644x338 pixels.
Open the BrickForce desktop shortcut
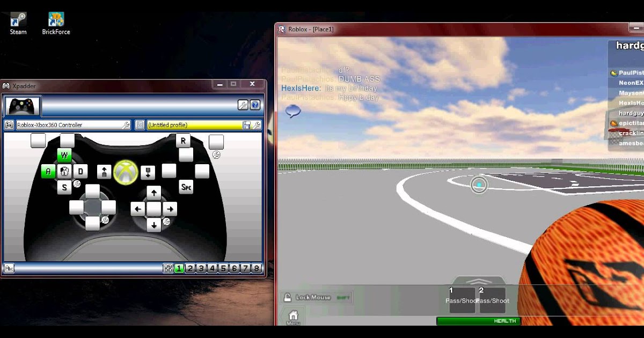pos(56,24)
